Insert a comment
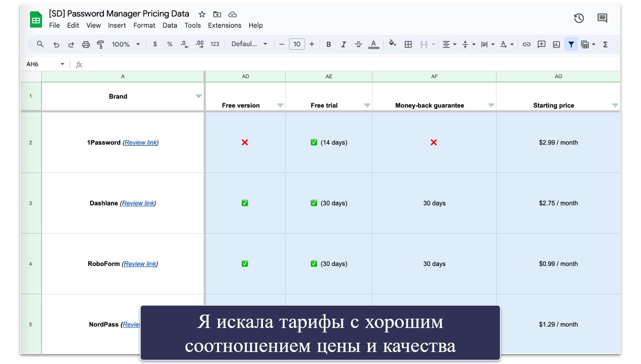641x364 pixels. pos(541,44)
